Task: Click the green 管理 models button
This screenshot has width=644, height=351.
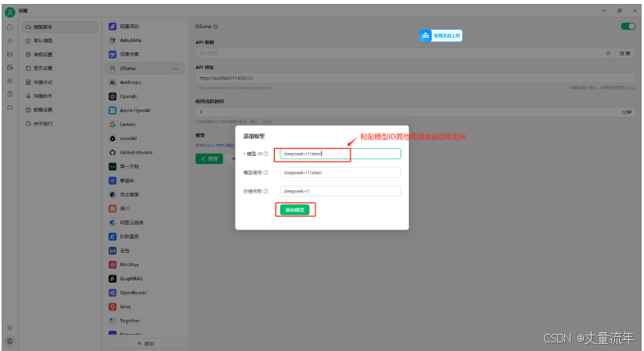Action: click(x=209, y=158)
